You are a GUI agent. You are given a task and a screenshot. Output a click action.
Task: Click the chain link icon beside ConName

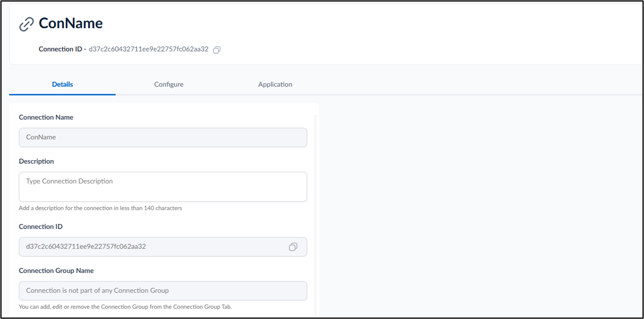27,24
